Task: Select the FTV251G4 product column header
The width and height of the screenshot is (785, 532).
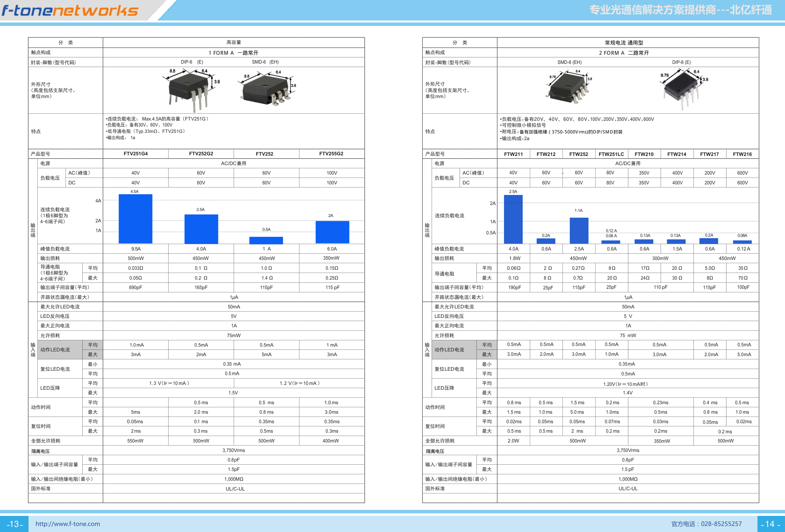Action: tap(135, 154)
